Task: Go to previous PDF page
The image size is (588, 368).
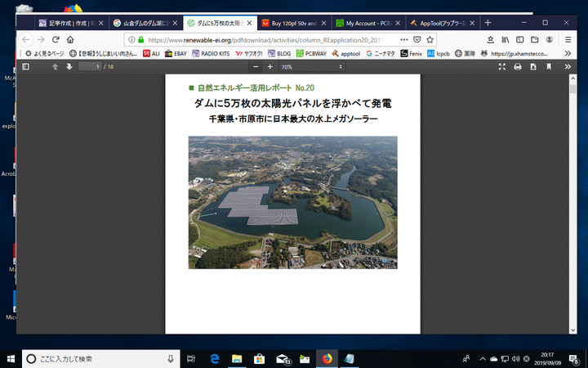Action: point(56,66)
